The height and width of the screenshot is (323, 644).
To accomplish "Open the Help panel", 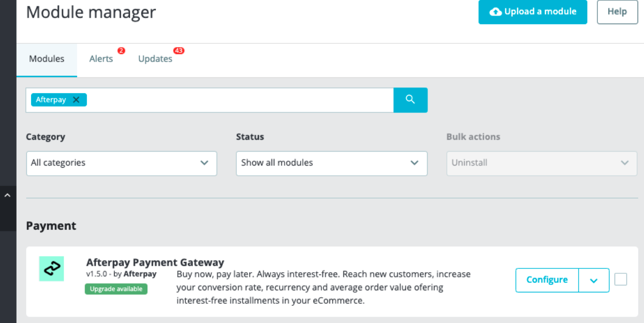I will 617,12.
